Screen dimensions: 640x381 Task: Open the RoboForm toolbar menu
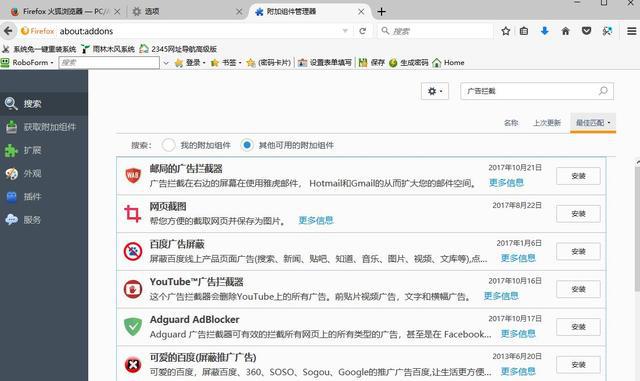[27, 62]
